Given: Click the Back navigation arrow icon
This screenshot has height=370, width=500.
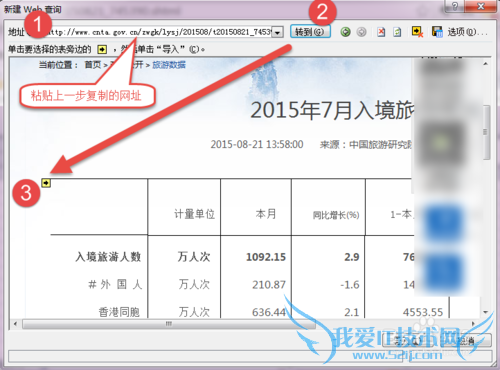Looking at the screenshot, I should [346, 32].
